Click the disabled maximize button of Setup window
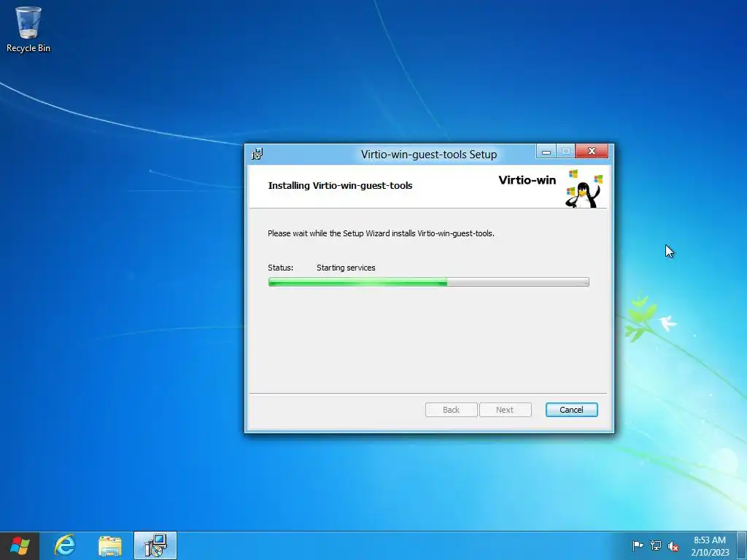 pyautogui.click(x=565, y=151)
